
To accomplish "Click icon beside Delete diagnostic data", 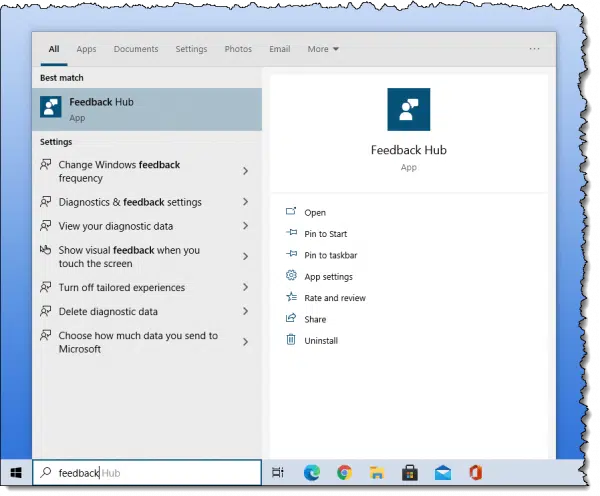I will click(46, 311).
